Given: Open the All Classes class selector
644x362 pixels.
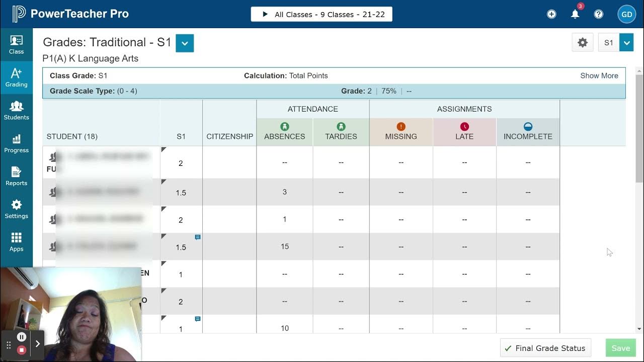Looking at the screenshot, I should click(x=321, y=14).
